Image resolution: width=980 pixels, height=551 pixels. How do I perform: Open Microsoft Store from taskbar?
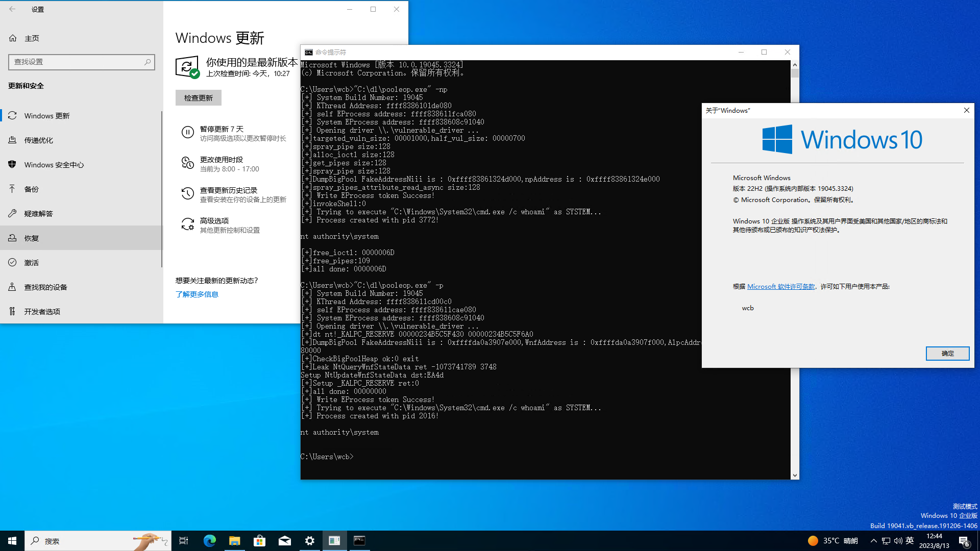point(259,541)
